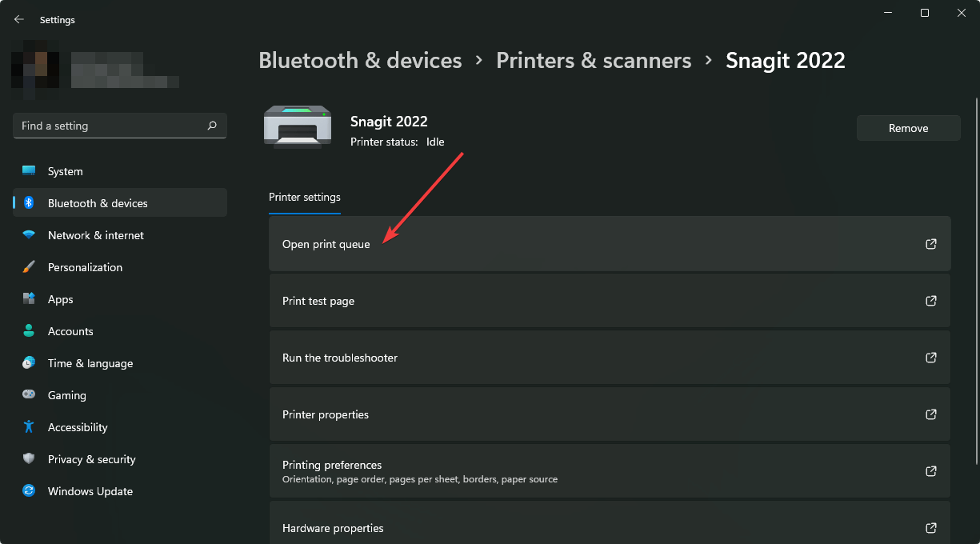Select Network & internet in sidebar
The height and width of the screenshot is (544, 980).
click(95, 235)
